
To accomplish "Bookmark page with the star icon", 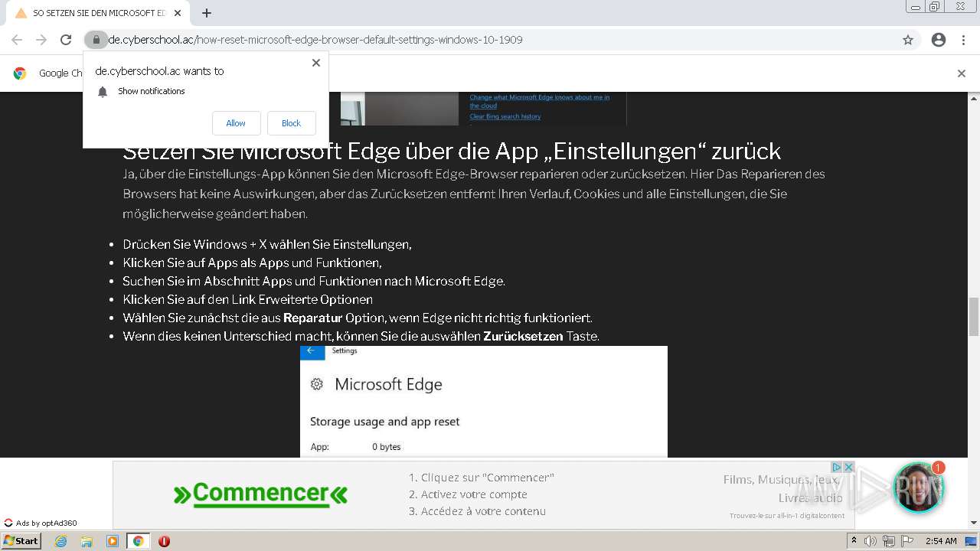I will (x=908, y=40).
